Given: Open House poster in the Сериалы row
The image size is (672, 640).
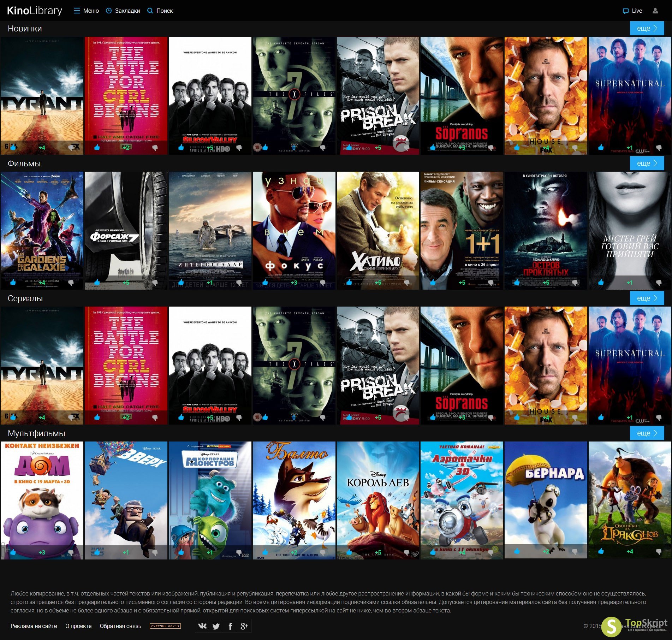Looking at the screenshot, I should pyautogui.click(x=546, y=365).
